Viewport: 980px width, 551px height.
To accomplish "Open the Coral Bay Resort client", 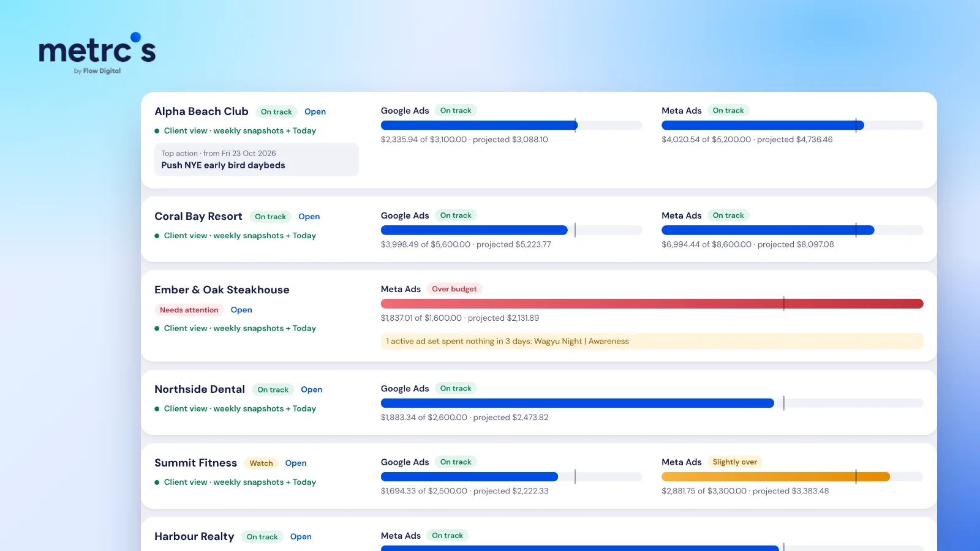I will [x=309, y=217].
